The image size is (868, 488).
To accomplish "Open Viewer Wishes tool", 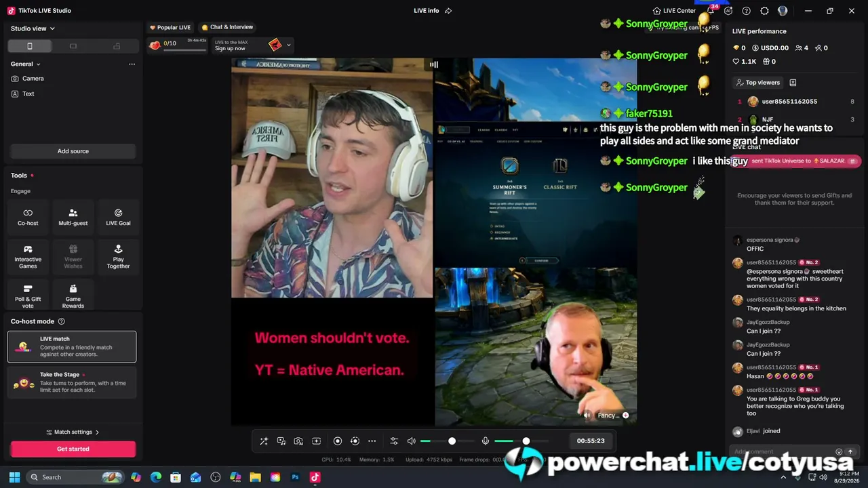I will point(73,257).
